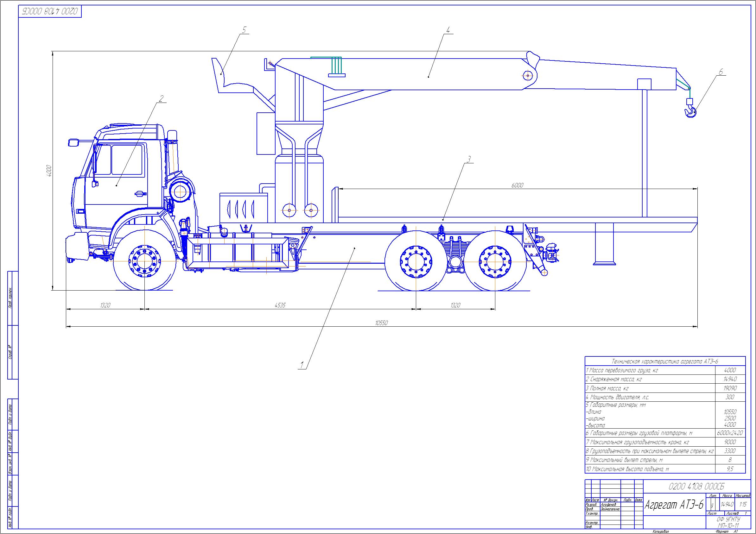Click the "6000" platform length dimension
Image resolution: width=756 pixels, height=534 pixels.
[x=517, y=185]
